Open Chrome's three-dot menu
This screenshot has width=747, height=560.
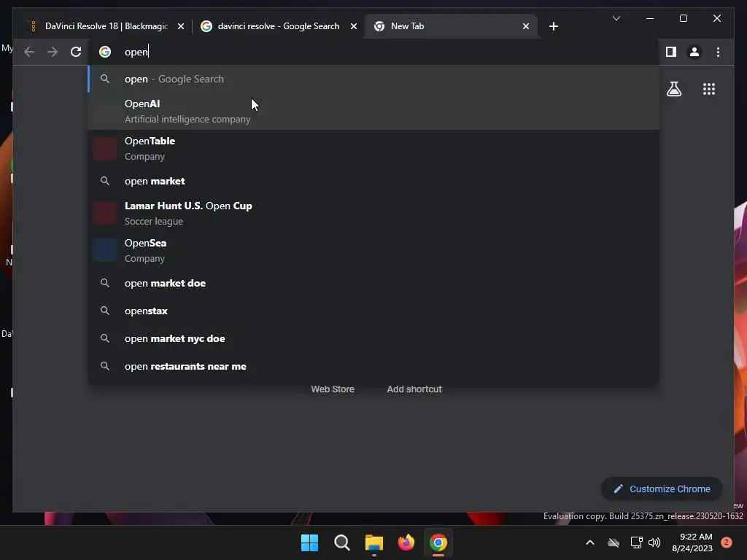[718, 52]
